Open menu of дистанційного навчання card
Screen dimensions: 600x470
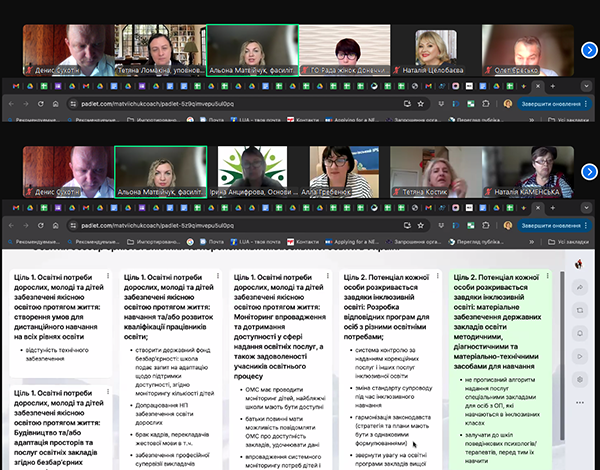[x=108, y=276]
